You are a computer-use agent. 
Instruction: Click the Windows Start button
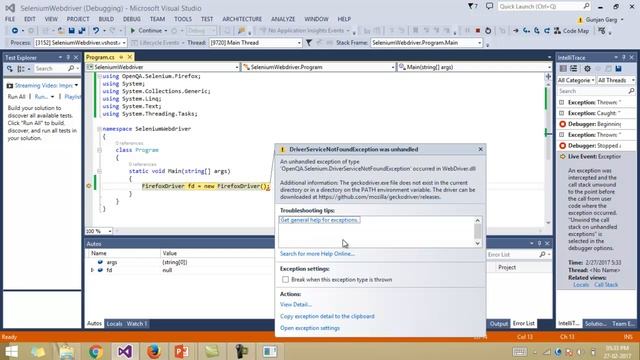pyautogui.click(x=11, y=351)
